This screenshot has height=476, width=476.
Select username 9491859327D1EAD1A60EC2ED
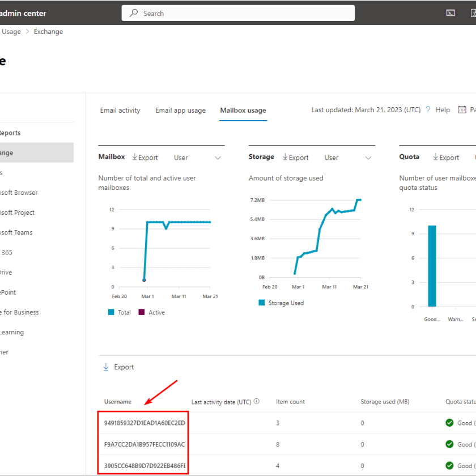144,423
